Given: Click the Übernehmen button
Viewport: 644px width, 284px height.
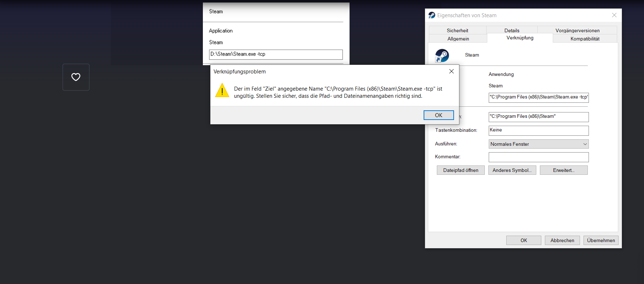Looking at the screenshot, I should (601, 240).
